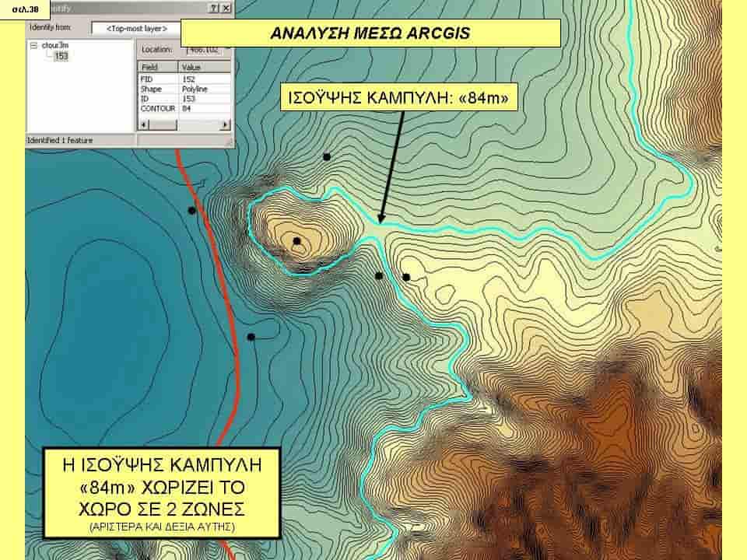Click the Field column header

158,67
